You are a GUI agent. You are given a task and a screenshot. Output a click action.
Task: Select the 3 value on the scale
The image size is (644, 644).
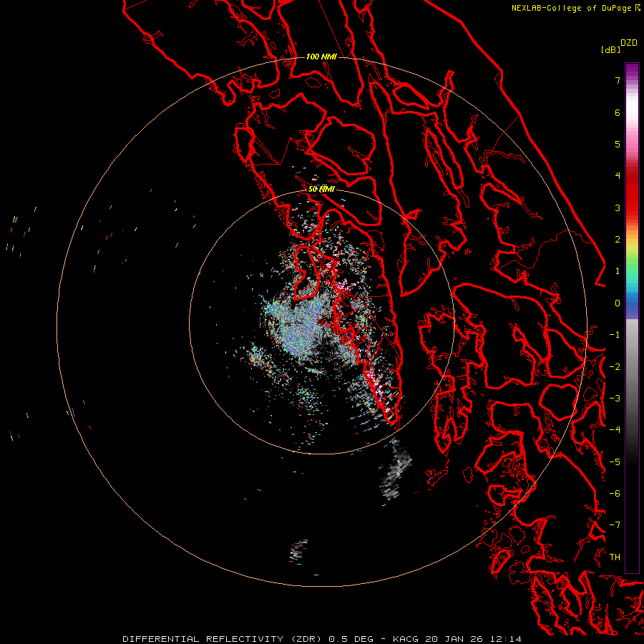point(618,208)
